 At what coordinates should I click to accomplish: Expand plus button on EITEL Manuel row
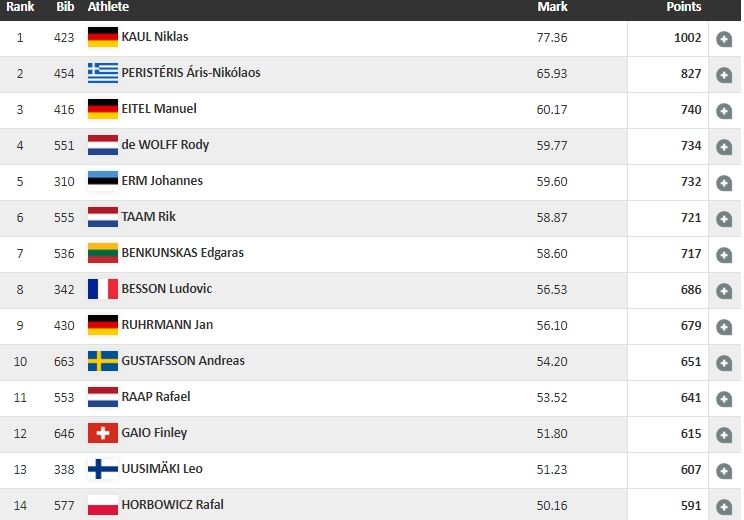724,111
